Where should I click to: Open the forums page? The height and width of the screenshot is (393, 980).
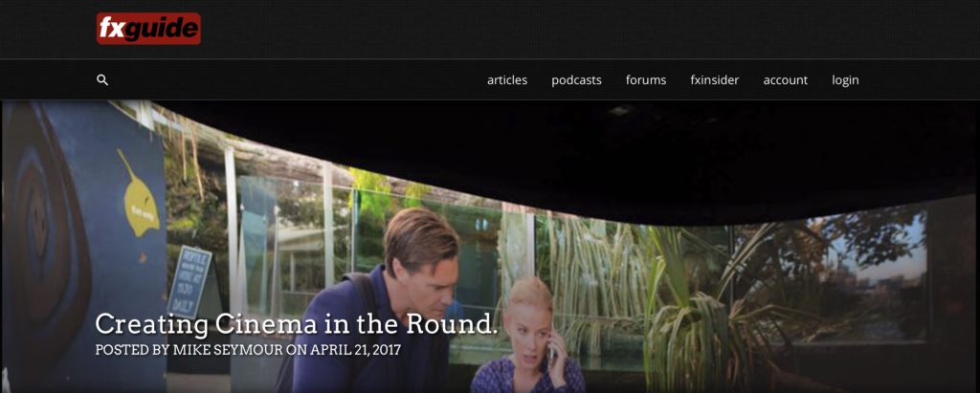point(646,80)
